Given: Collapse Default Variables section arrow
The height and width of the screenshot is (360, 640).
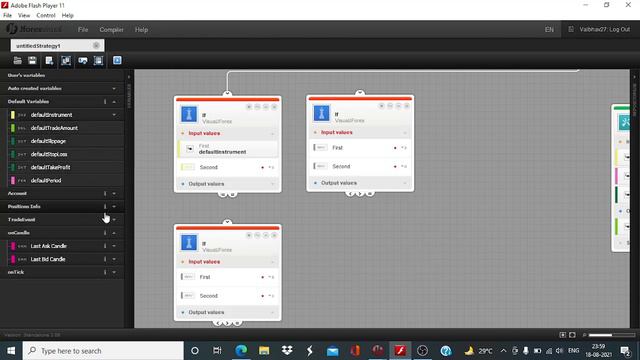Looking at the screenshot, I should point(114,101).
